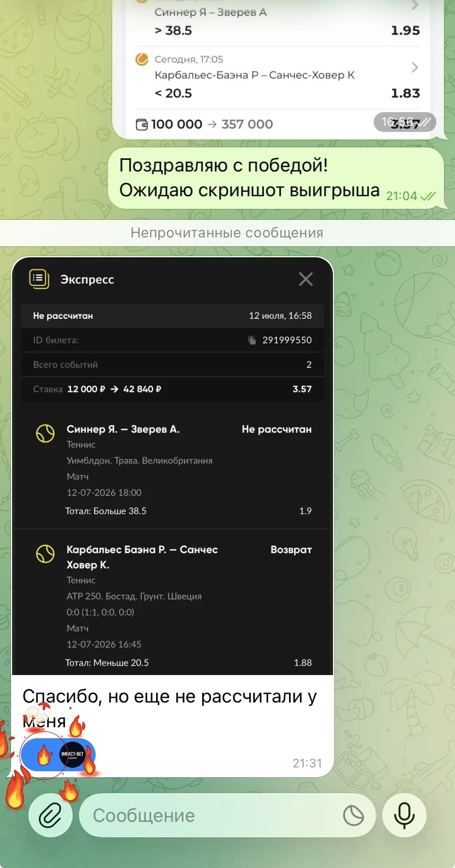Tap the Поздравляю с победой message bubble

276,178
